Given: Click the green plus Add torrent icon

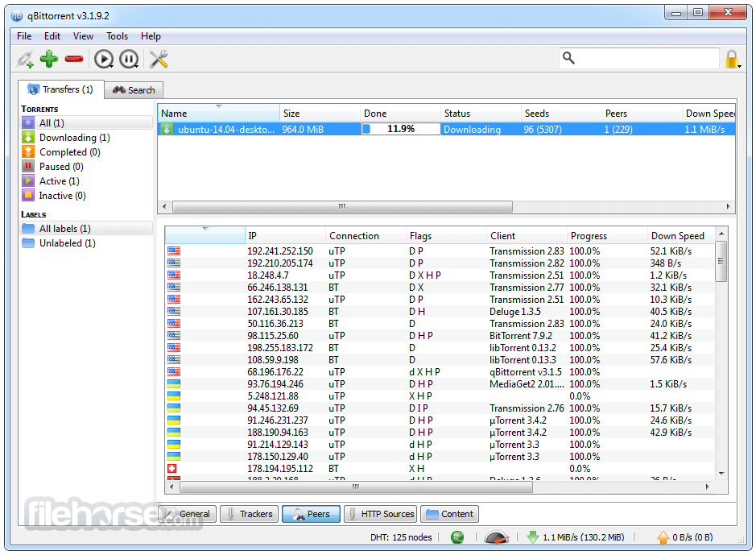Looking at the screenshot, I should click(49, 59).
